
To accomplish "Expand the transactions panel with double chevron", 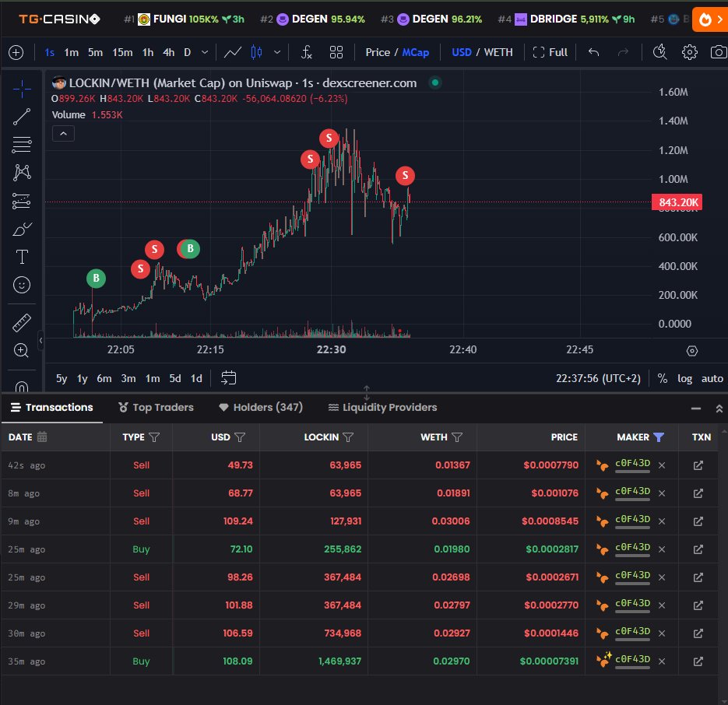I will 719,409.
